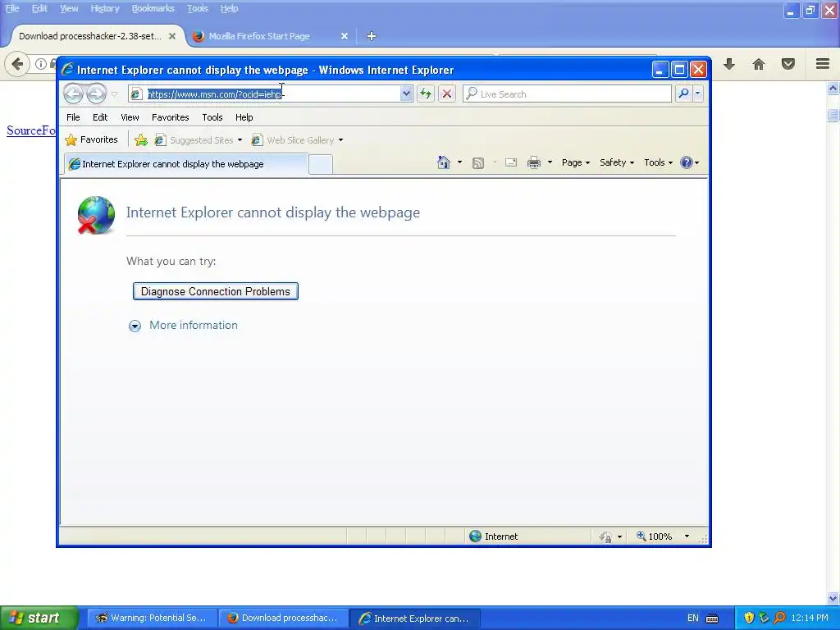Image resolution: width=840 pixels, height=630 pixels.
Task: Open the Tools command bar menu
Action: click(658, 162)
